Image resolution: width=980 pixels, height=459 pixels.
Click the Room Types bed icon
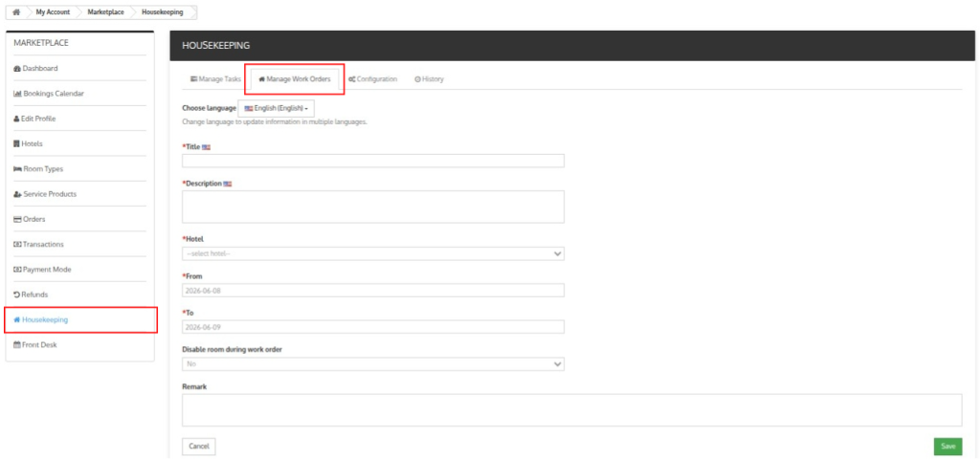[x=17, y=169]
